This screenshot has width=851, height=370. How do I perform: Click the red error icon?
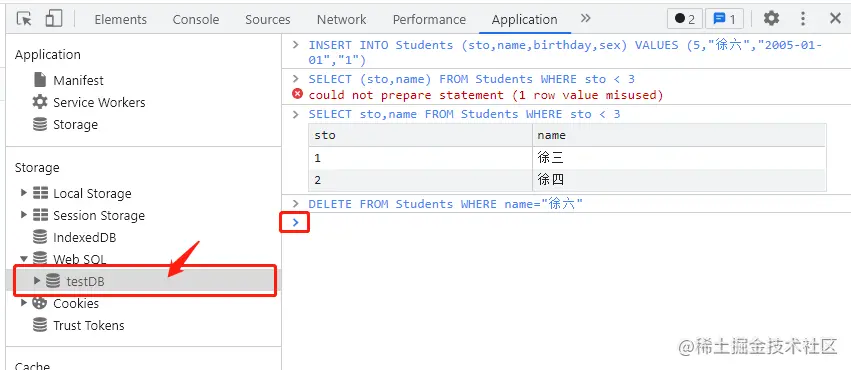(297, 94)
